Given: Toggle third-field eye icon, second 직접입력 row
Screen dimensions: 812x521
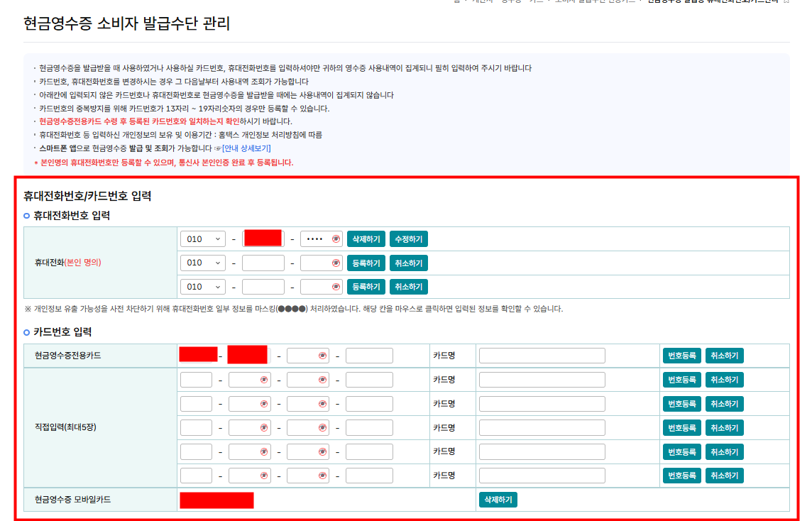Looking at the screenshot, I should [323, 404].
